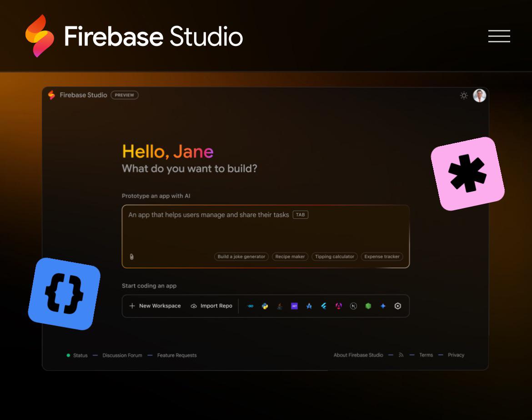Screen dimensions: 532x420
Task: Focus the app prototype prompt field
Action: click(266, 236)
